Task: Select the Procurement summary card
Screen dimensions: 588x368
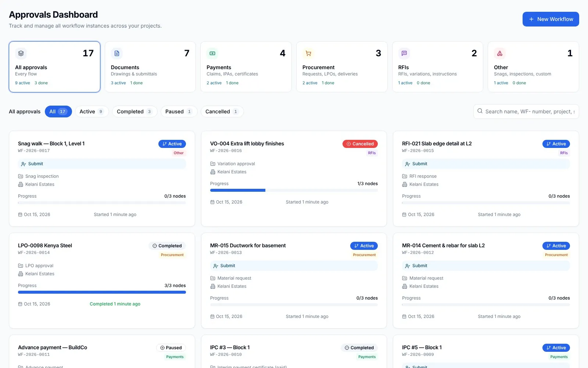Action: 342,67
